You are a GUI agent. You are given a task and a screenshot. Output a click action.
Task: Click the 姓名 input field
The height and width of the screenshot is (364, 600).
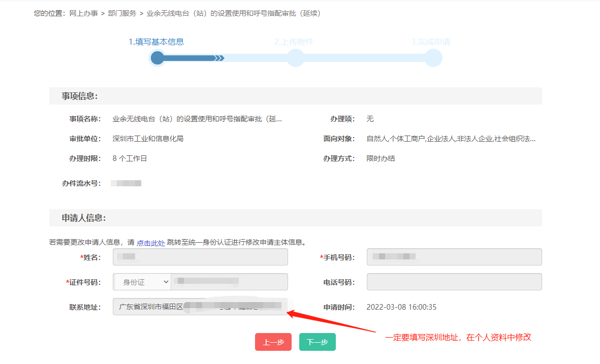tap(200, 257)
